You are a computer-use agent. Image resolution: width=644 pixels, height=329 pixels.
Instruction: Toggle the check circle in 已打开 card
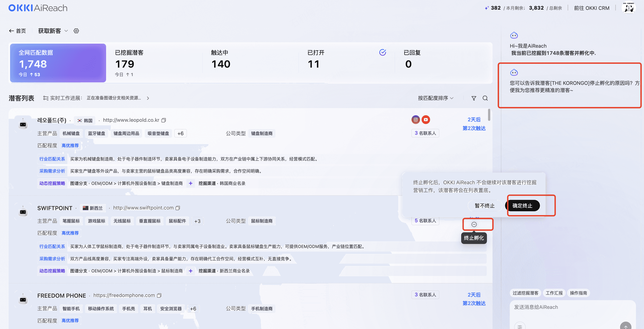(x=382, y=52)
